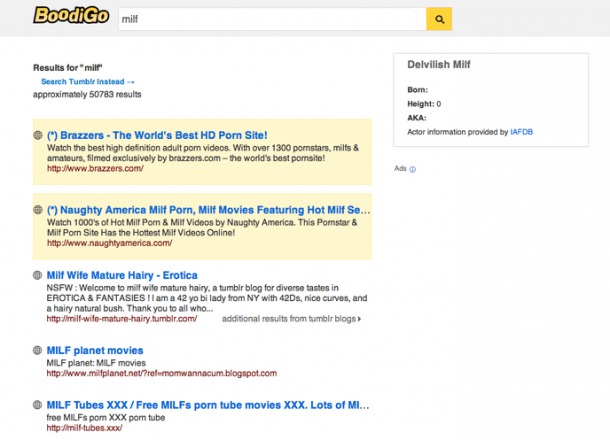Click the Born: label in actor panel
610x440 pixels.
417,90
